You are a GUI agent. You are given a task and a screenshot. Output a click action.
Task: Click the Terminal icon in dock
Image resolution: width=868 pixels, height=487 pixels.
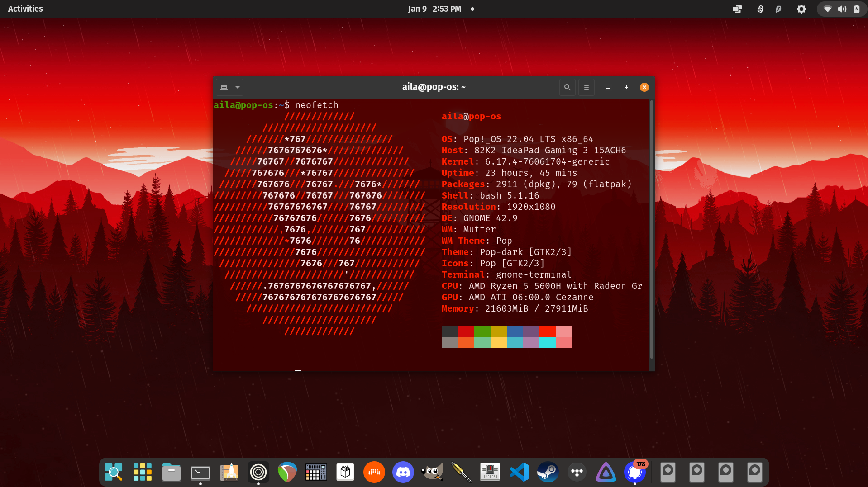click(200, 472)
